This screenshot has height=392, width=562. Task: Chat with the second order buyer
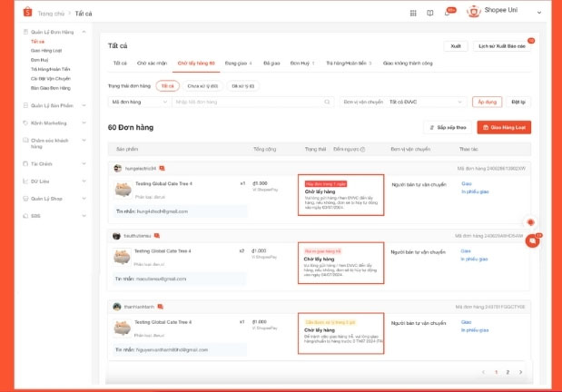(157, 236)
